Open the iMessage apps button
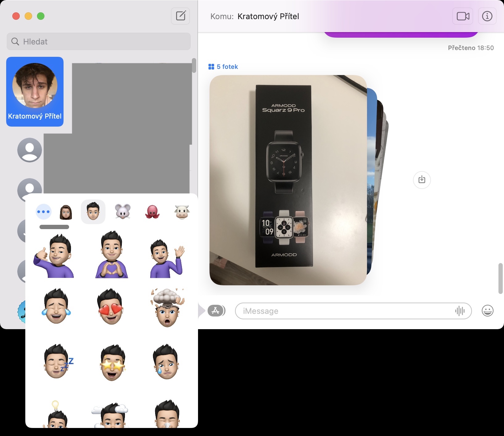This screenshot has height=436, width=504. (216, 311)
